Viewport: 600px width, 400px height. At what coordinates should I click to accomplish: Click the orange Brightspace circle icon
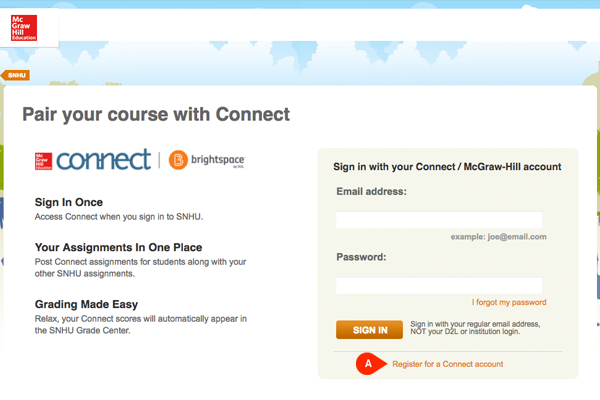pyautogui.click(x=178, y=160)
